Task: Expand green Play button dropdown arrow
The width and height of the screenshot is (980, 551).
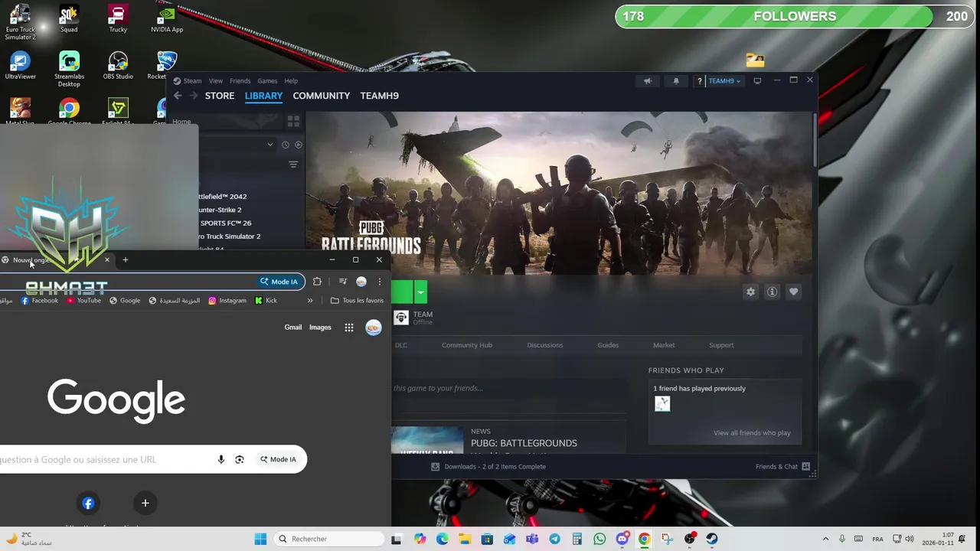Action: click(x=420, y=292)
